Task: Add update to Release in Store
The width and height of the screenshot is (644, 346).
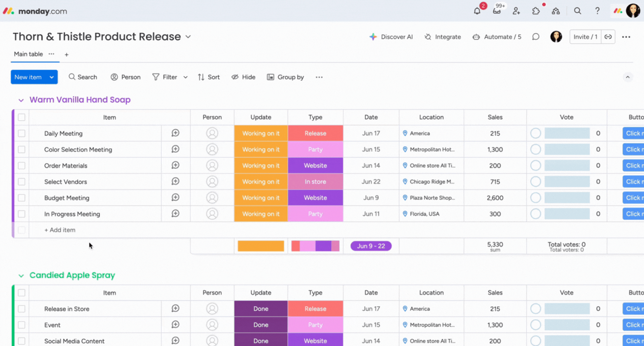Action: (175, 309)
